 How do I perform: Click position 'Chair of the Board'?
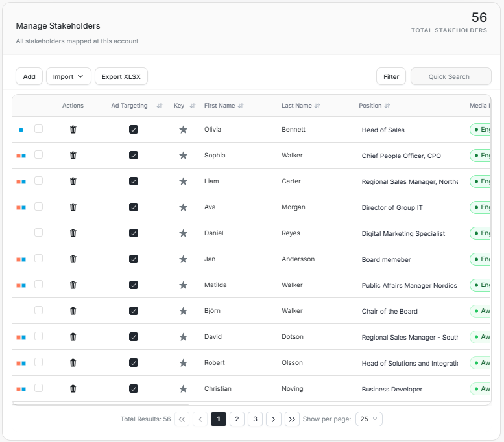tap(390, 311)
